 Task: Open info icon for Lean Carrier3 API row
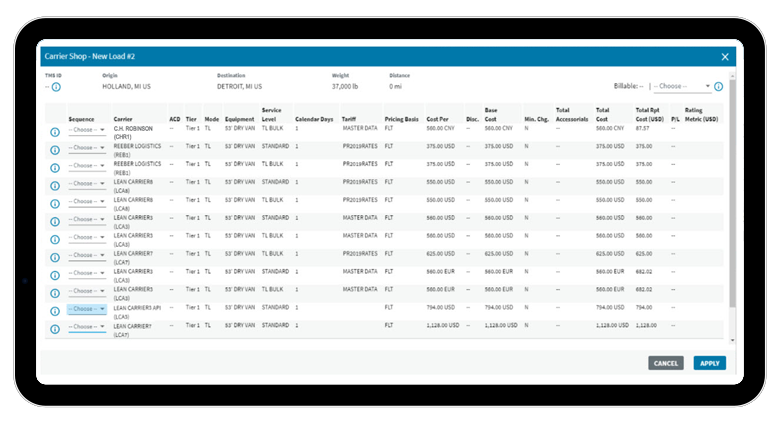[x=55, y=310]
